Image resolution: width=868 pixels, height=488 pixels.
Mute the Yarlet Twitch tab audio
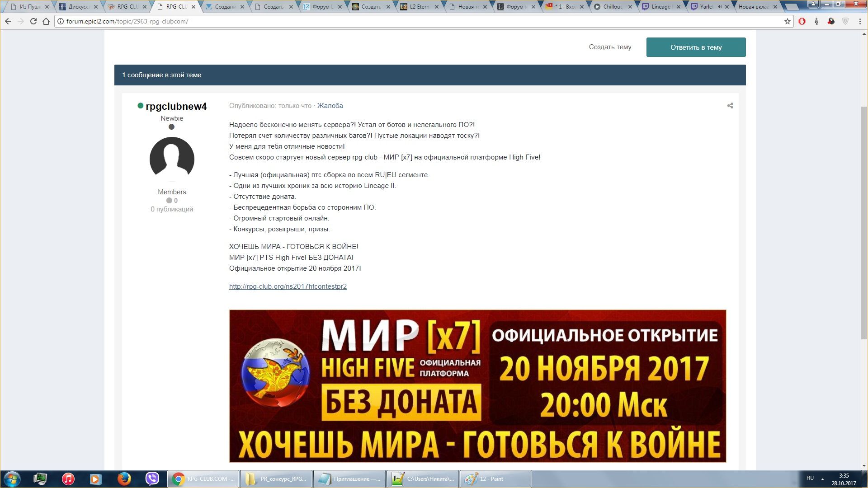(719, 7)
